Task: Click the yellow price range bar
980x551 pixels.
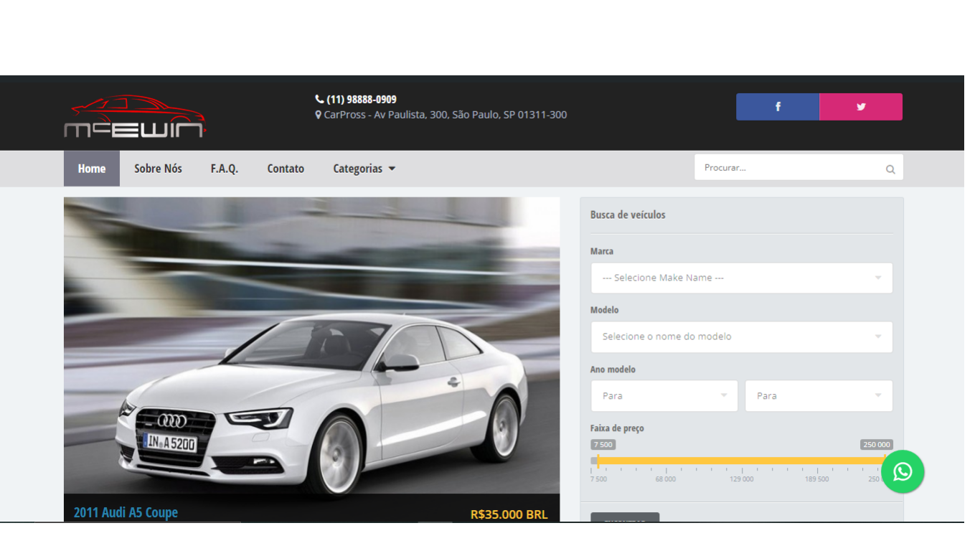Action: [x=741, y=461]
